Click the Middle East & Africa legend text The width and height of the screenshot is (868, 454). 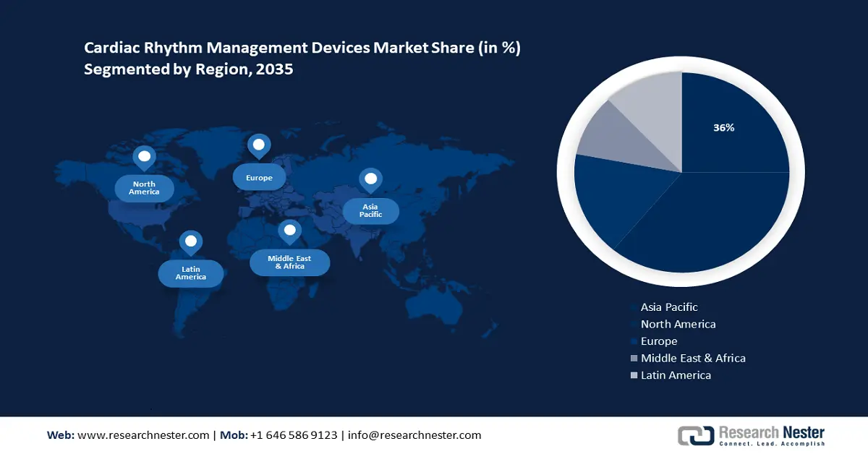(x=693, y=358)
